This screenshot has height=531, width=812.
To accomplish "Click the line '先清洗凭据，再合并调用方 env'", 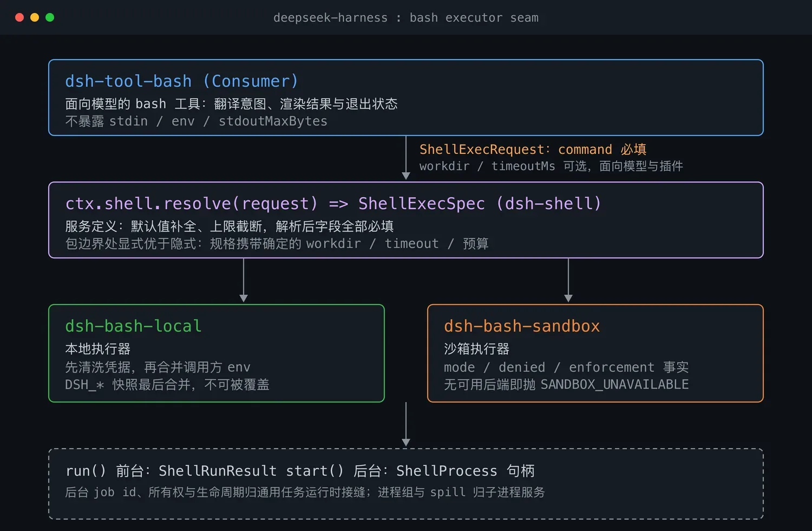I will (x=158, y=367).
